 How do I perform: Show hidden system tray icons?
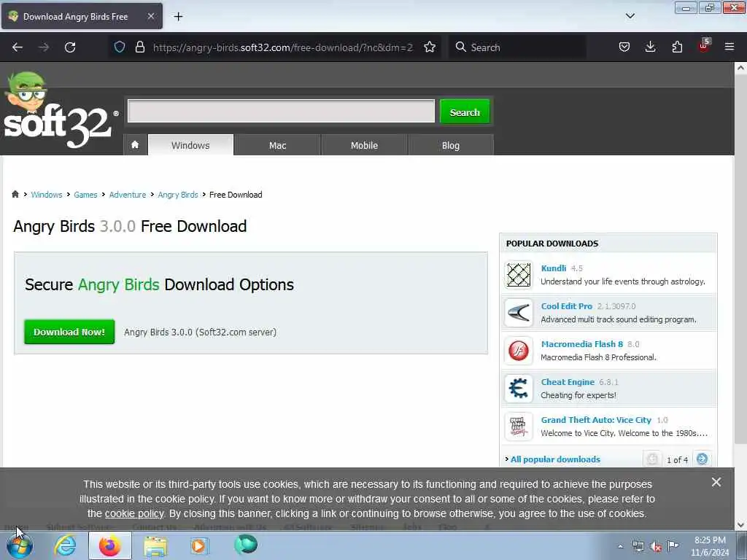(x=620, y=547)
